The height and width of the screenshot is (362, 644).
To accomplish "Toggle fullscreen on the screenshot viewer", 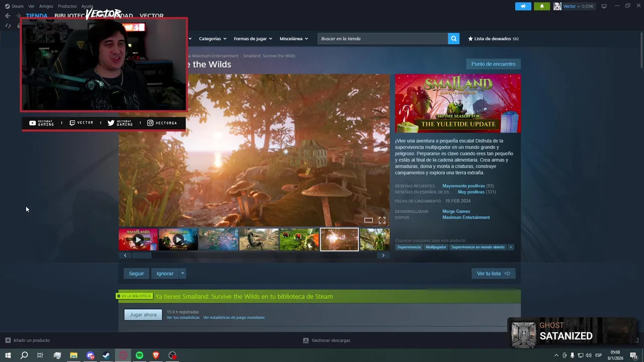I will [382, 220].
